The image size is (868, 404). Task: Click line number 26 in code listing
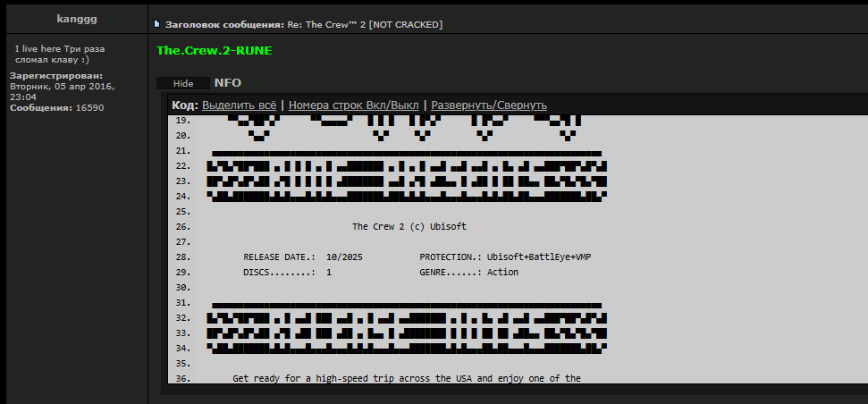tap(183, 226)
